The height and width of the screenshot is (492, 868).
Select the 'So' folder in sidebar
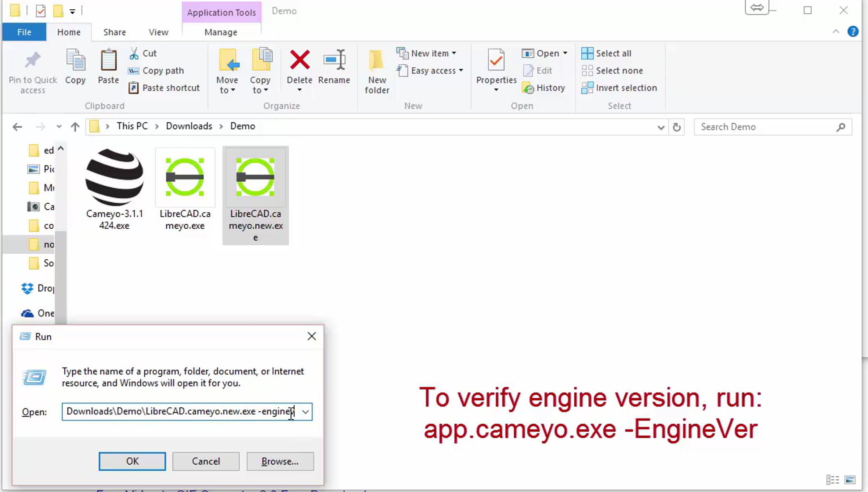41,263
